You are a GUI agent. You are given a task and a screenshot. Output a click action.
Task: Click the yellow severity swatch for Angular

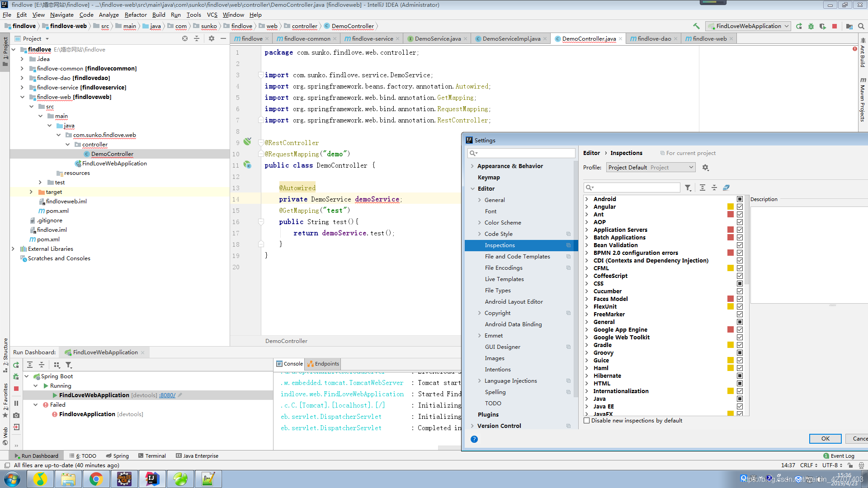point(731,207)
